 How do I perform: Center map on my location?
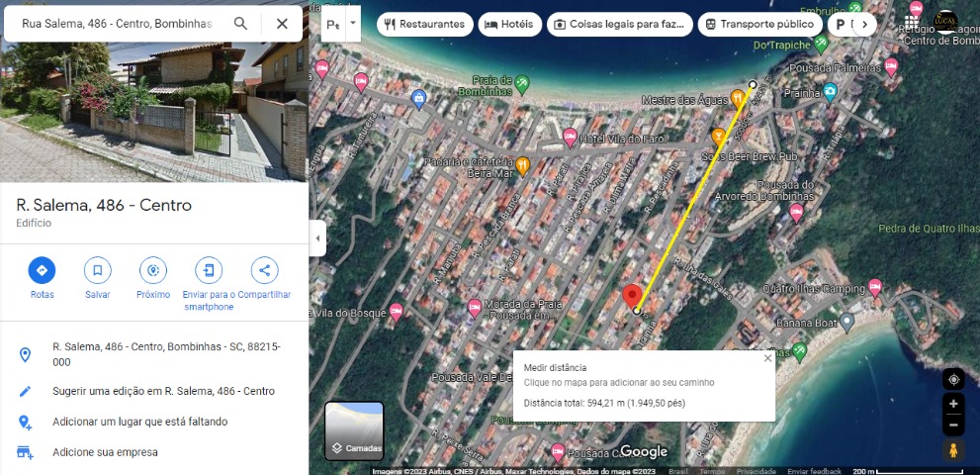pyautogui.click(x=953, y=380)
